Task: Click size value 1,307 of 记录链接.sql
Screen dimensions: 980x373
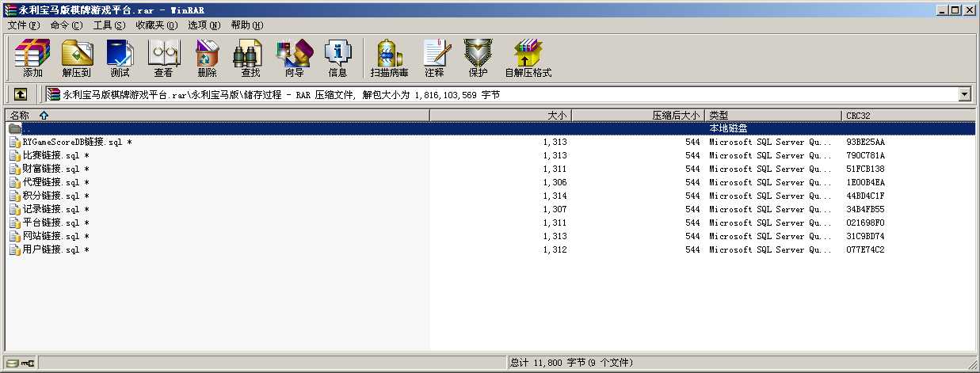Action: pyautogui.click(x=555, y=209)
